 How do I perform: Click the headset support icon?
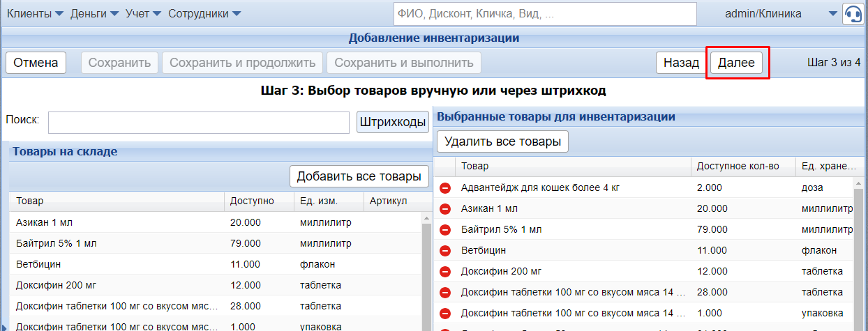853,14
